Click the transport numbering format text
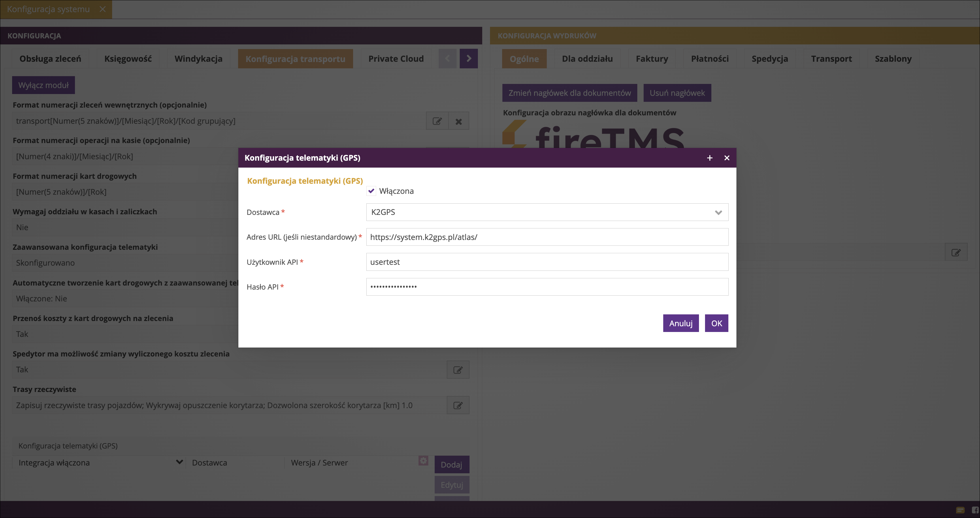The height and width of the screenshot is (518, 980). pos(126,121)
